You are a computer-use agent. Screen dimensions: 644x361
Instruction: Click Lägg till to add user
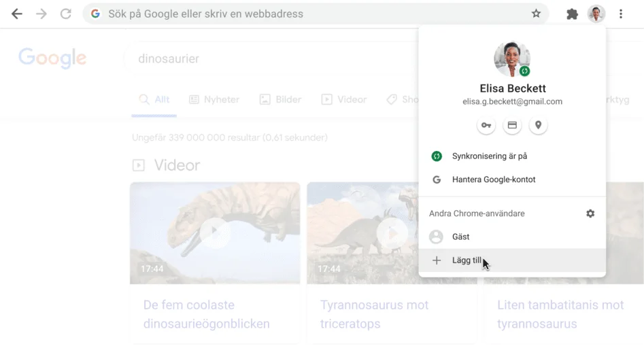[467, 260]
